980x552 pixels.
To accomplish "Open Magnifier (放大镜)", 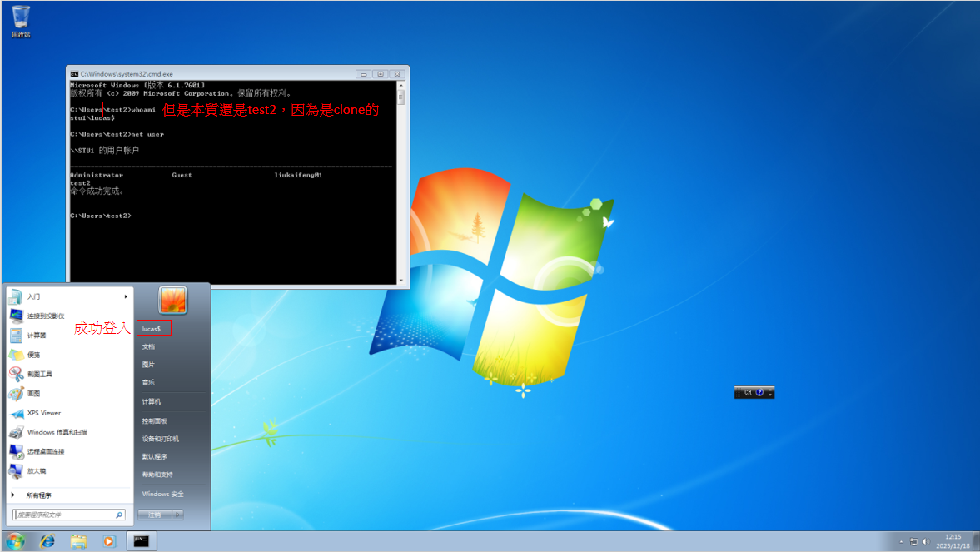I will coord(69,470).
